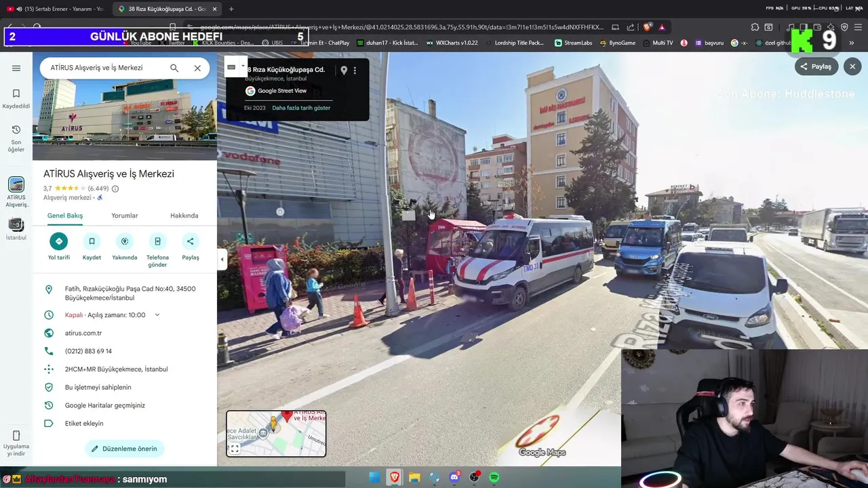The image size is (868, 488).
Task: Open the duhan17 - Kick bookmark
Action: click(387, 43)
